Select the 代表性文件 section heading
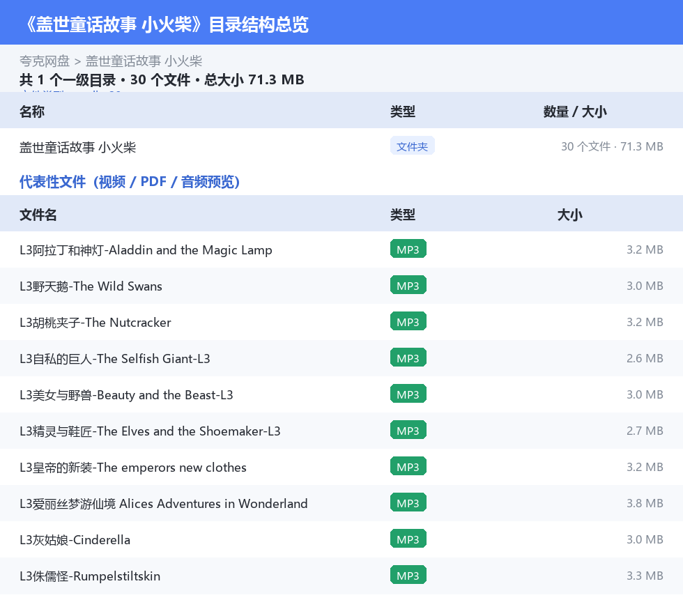The width and height of the screenshot is (683, 616). click(x=130, y=182)
